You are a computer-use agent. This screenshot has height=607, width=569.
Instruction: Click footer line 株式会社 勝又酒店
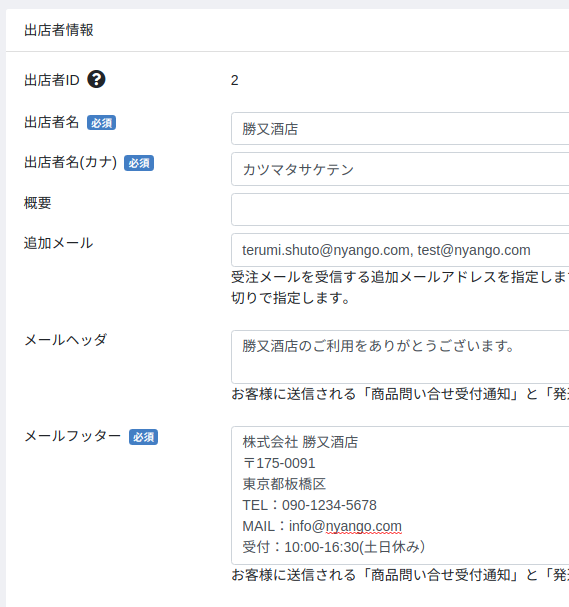click(300, 442)
